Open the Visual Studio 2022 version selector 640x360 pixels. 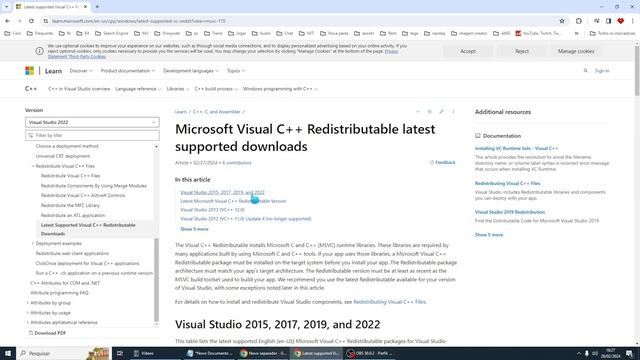92,122
